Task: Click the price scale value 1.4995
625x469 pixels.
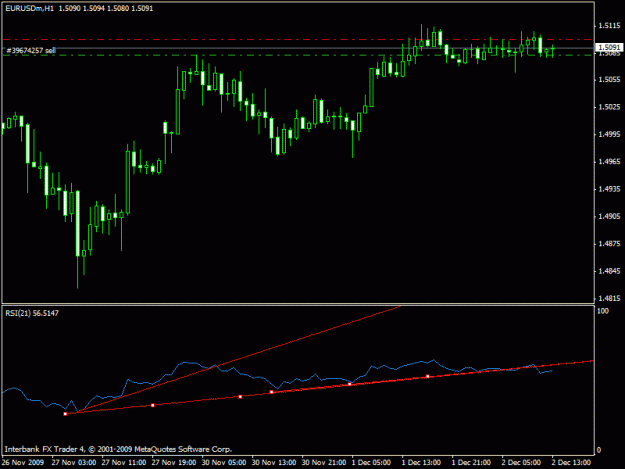Action: tap(609, 134)
